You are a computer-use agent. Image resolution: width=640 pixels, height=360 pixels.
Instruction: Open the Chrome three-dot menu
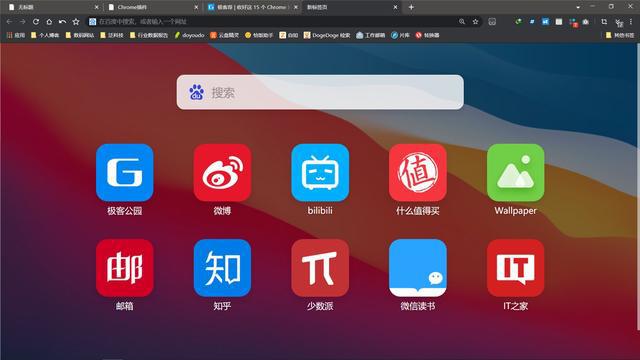click(x=631, y=22)
